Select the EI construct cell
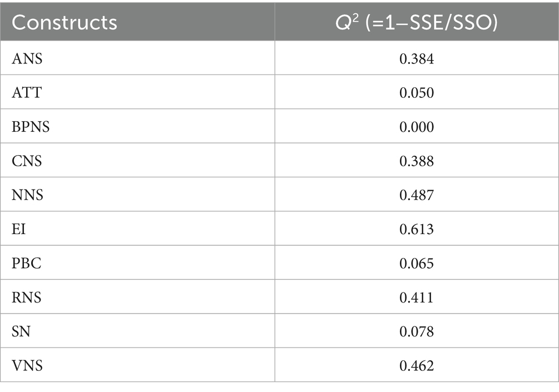The image size is (559, 392). (18, 229)
